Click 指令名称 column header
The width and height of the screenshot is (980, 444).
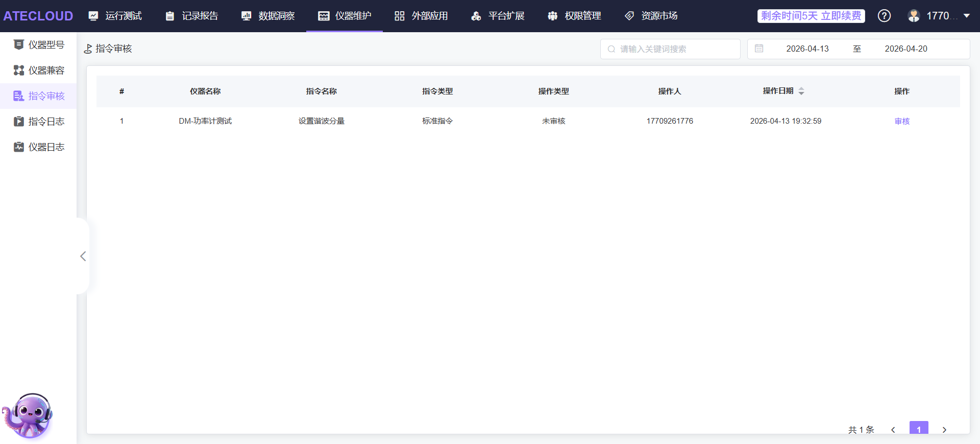(x=322, y=91)
